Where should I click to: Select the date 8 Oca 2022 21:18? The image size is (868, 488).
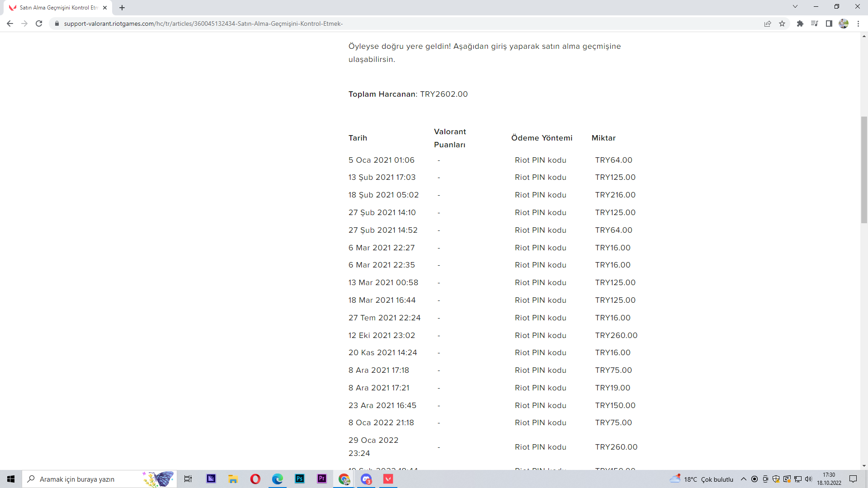click(381, 422)
